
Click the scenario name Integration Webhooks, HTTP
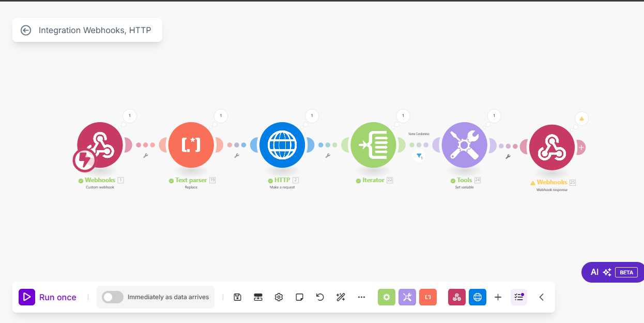[95, 30]
